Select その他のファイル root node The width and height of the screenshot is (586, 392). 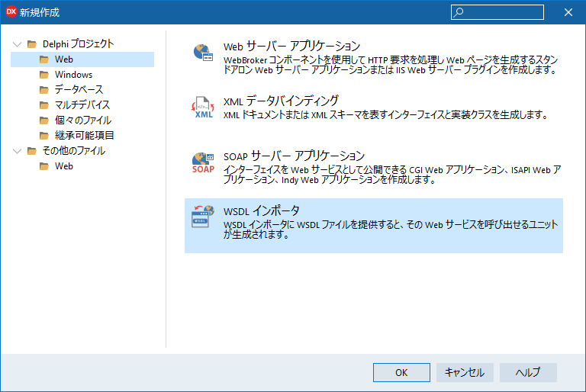(73, 151)
